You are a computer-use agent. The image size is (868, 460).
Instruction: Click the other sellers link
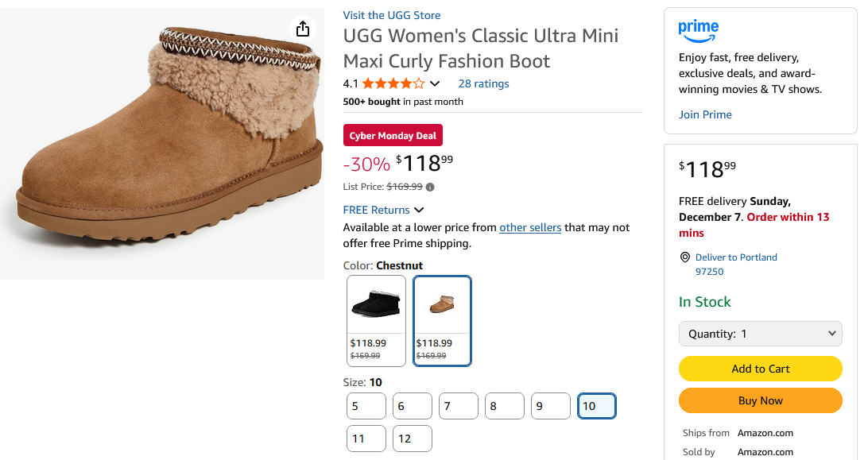530,227
